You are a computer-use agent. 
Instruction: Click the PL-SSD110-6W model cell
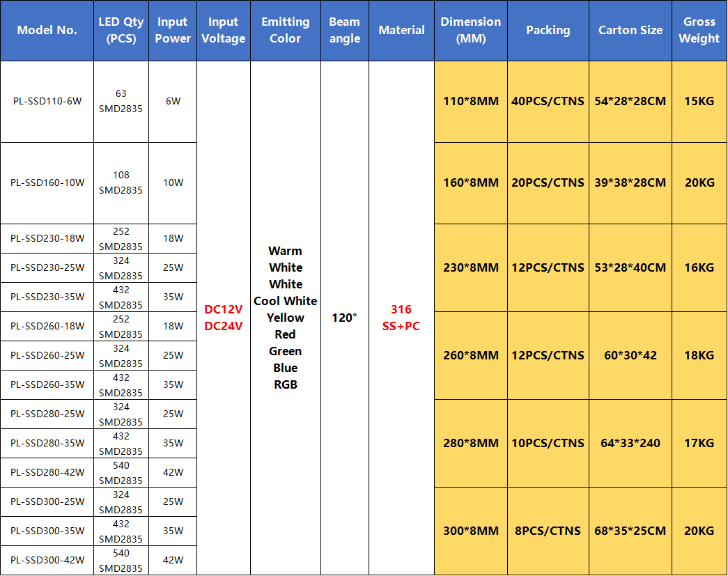[47, 102]
